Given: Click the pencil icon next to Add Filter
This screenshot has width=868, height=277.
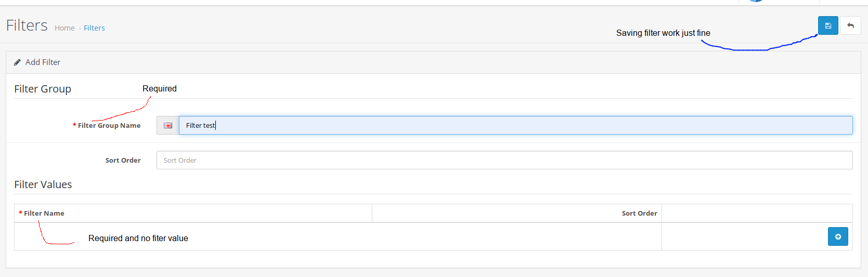Looking at the screenshot, I should click(17, 62).
